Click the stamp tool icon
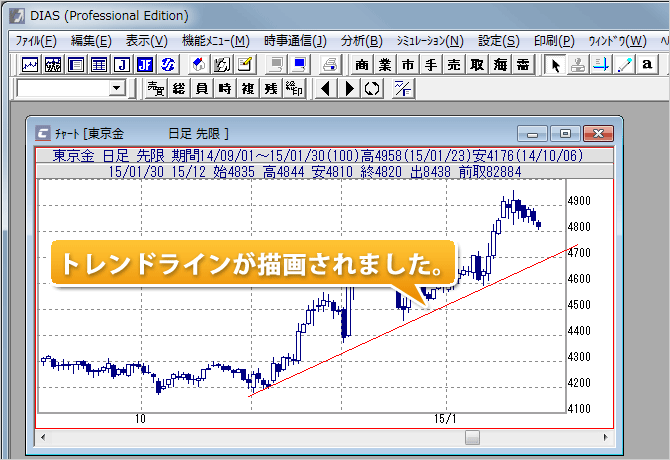Screen dimensions: 670x460 point(579,65)
